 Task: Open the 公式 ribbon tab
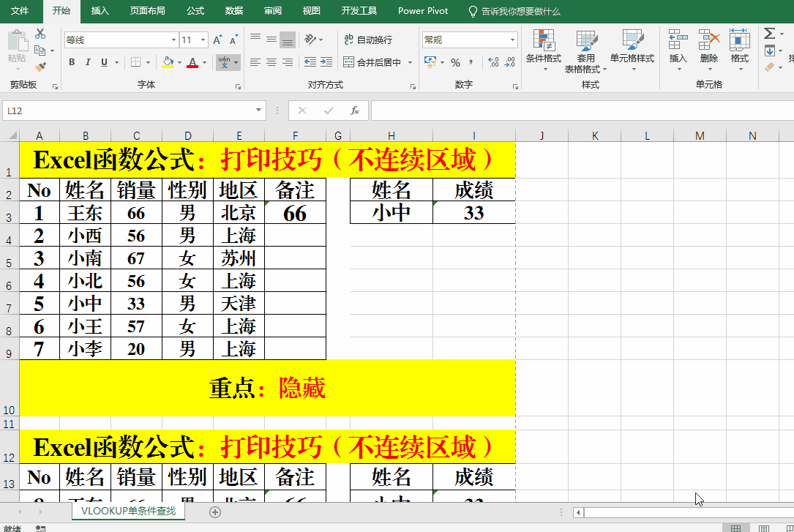pos(195,11)
